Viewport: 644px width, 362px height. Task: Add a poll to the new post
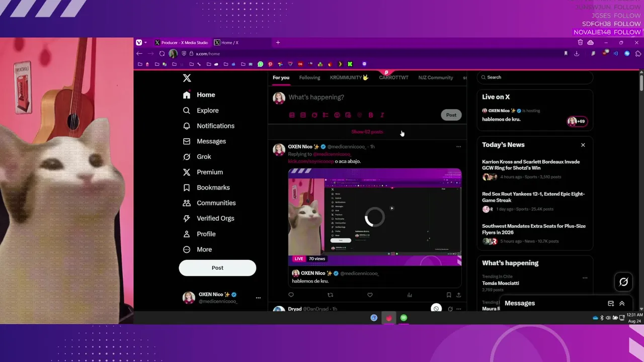click(326, 115)
